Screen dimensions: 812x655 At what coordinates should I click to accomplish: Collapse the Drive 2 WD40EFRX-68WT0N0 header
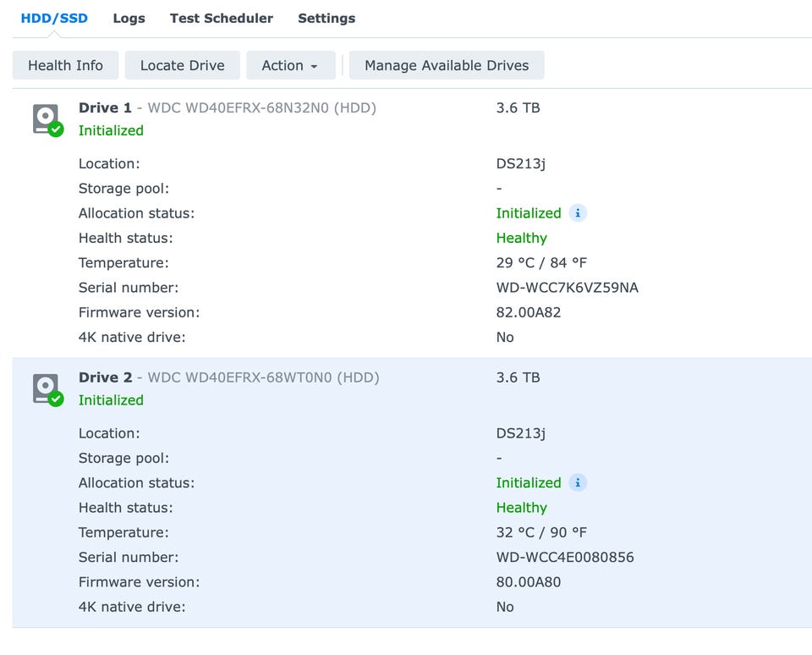pos(229,377)
